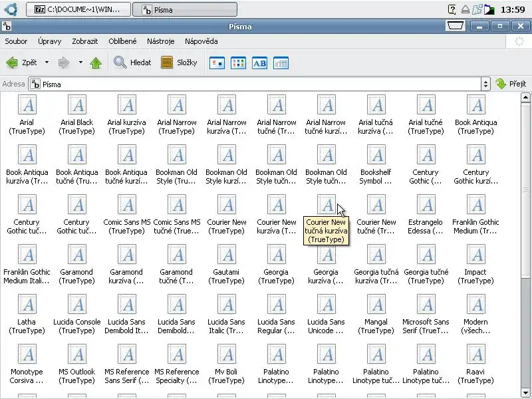532x399 pixels.
Task: Open the Nápověda menu
Action: (x=201, y=41)
